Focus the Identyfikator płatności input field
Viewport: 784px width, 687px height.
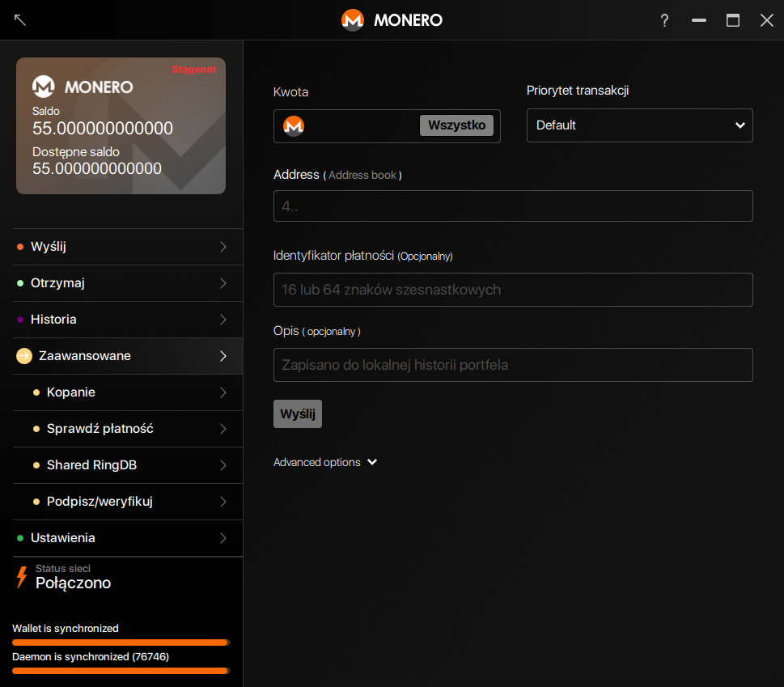click(x=513, y=290)
